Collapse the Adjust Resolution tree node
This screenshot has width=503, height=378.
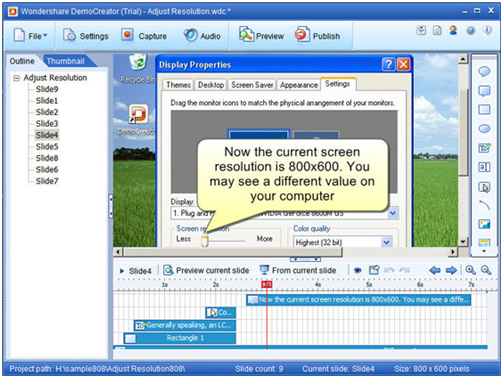click(16, 78)
